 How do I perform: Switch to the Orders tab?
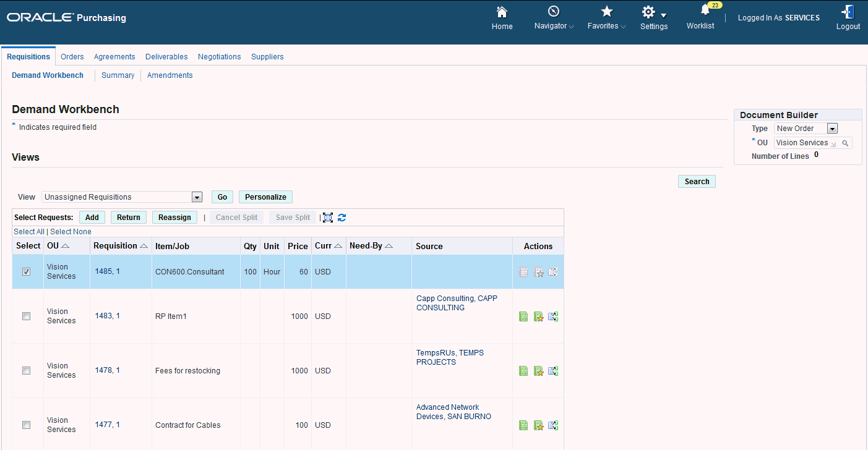(72, 57)
